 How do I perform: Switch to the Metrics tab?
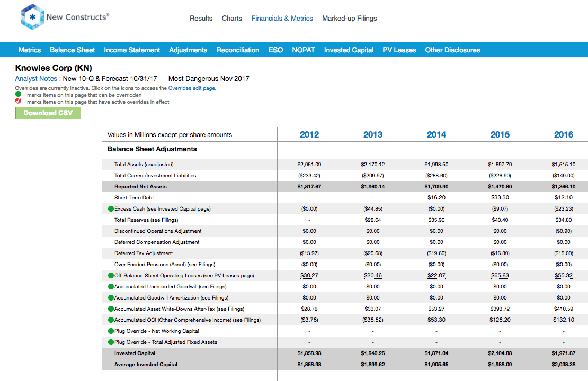click(x=30, y=50)
